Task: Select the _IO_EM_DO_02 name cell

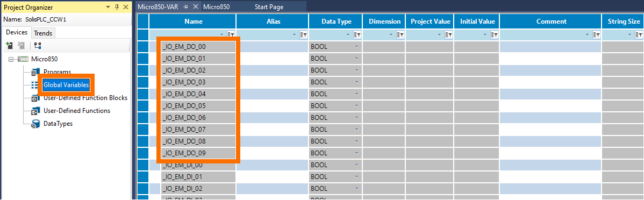Action: tap(198, 70)
